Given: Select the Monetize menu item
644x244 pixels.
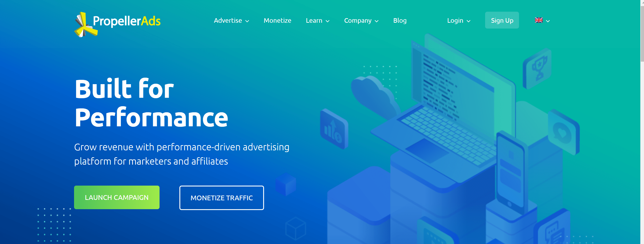Looking at the screenshot, I should (277, 20).
